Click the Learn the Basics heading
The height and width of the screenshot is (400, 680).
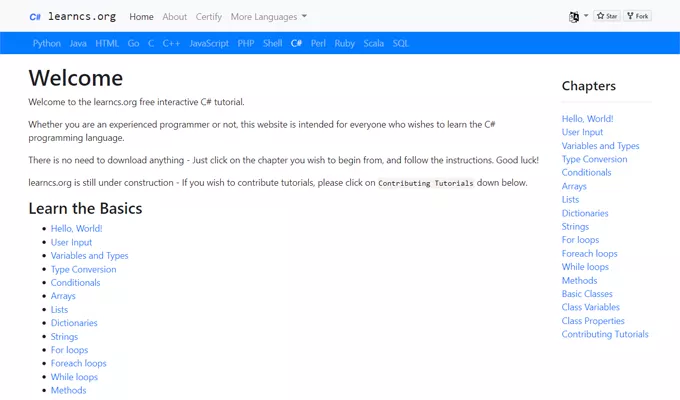pyautogui.click(x=85, y=208)
